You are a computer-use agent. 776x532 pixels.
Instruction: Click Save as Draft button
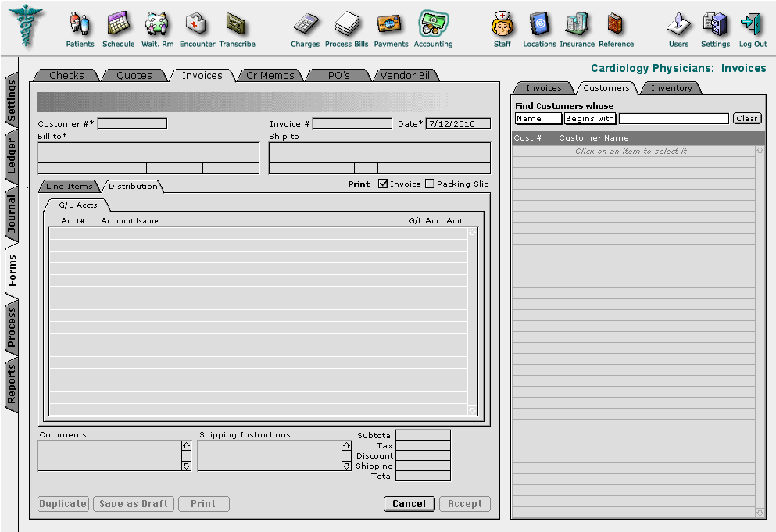[x=134, y=504]
